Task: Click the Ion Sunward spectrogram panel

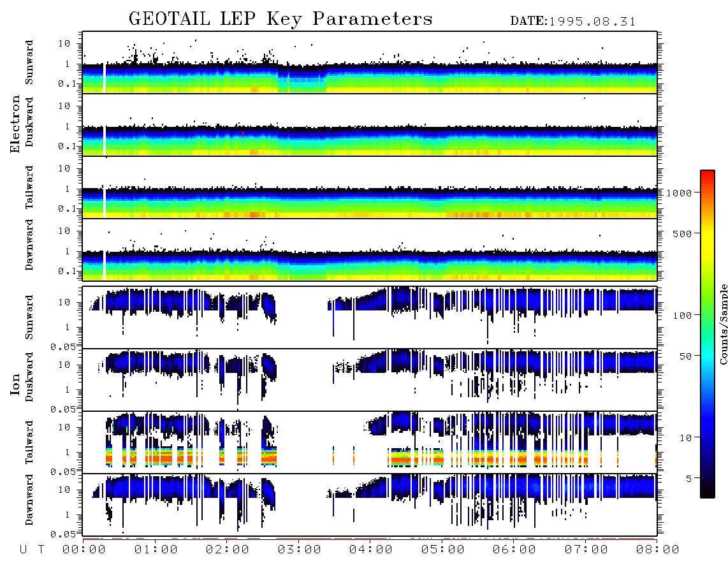Action: [x=370, y=317]
